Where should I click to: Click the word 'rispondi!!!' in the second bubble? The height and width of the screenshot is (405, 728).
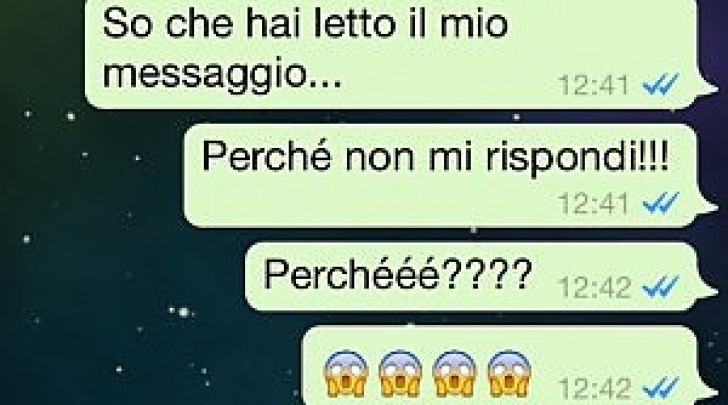[577, 157]
